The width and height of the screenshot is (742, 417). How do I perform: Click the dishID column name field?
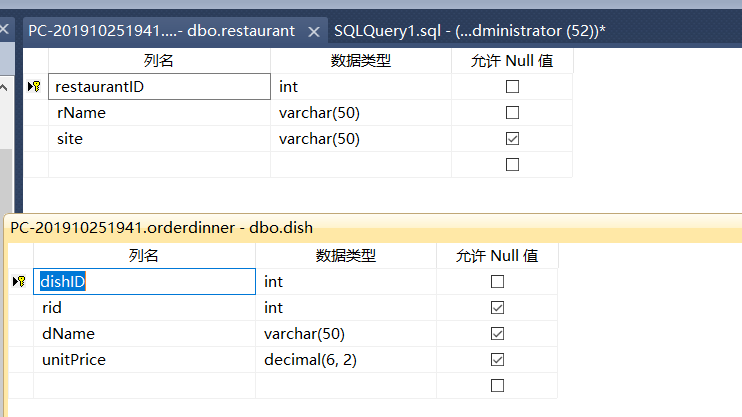(x=144, y=282)
